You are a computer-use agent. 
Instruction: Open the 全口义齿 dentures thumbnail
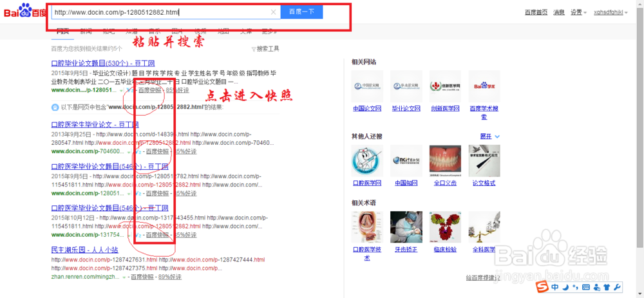click(445, 160)
